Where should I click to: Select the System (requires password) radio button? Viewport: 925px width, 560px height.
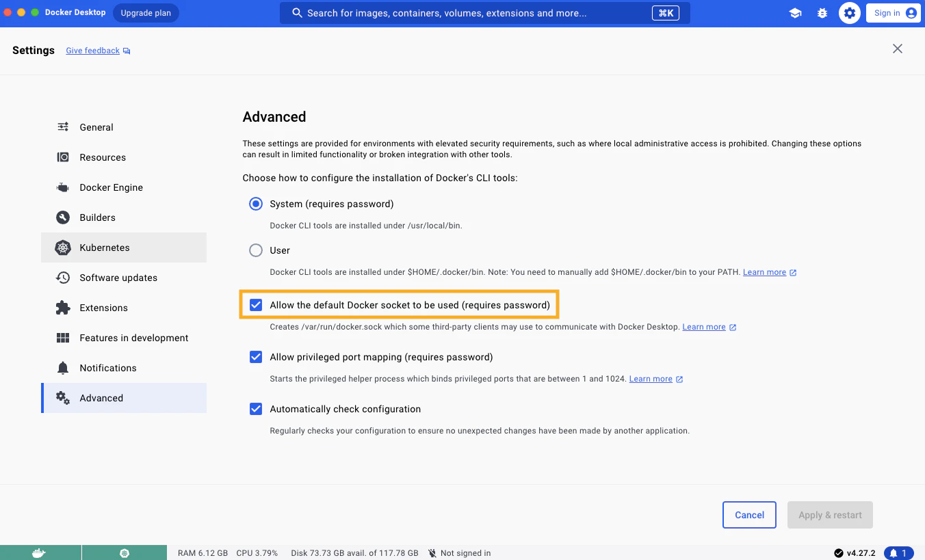point(256,204)
